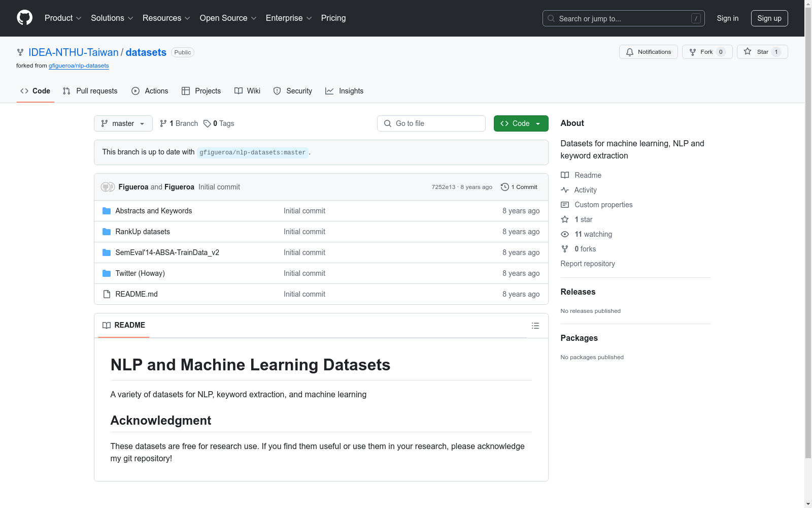Open the Twitter (Howay) folder
The width and height of the screenshot is (812, 508).
pyautogui.click(x=140, y=273)
